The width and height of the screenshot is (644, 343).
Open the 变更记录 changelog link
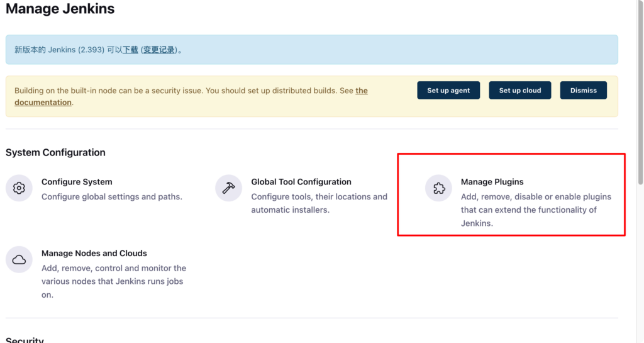159,50
